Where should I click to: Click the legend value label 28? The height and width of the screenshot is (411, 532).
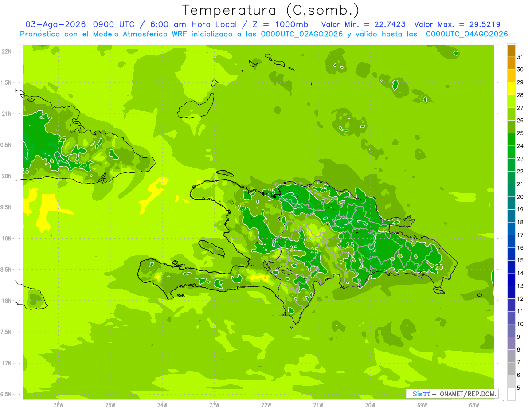[520, 95]
